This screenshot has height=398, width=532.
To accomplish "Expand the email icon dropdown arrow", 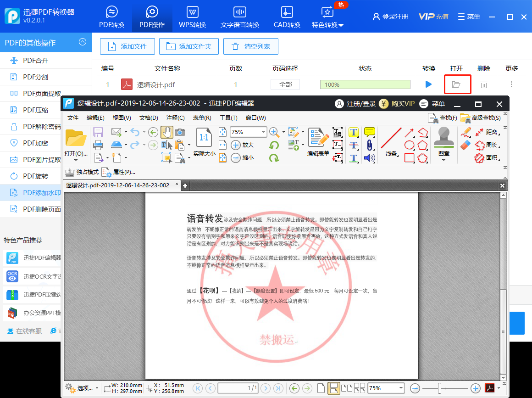I will pyautogui.click(x=126, y=132).
